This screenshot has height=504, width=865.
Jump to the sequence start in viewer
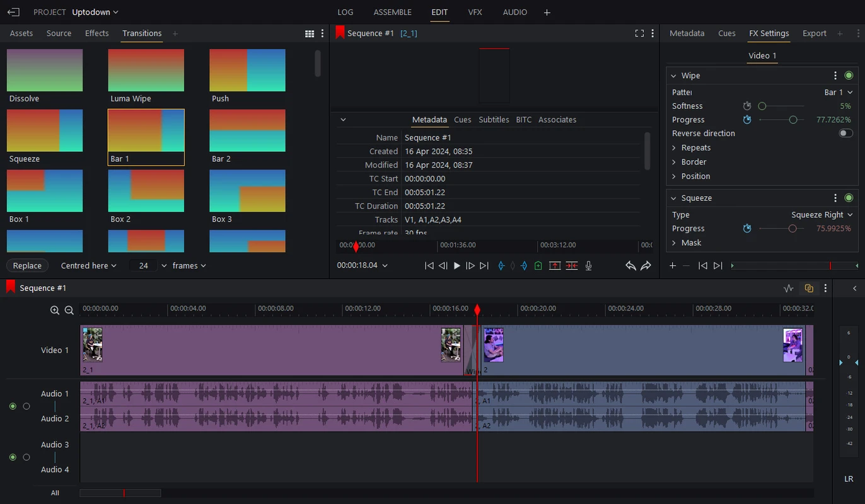pos(429,266)
